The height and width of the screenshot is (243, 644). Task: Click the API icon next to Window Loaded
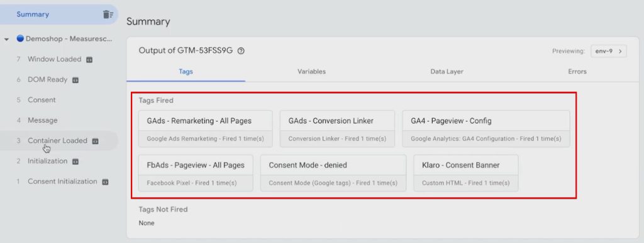pos(89,60)
